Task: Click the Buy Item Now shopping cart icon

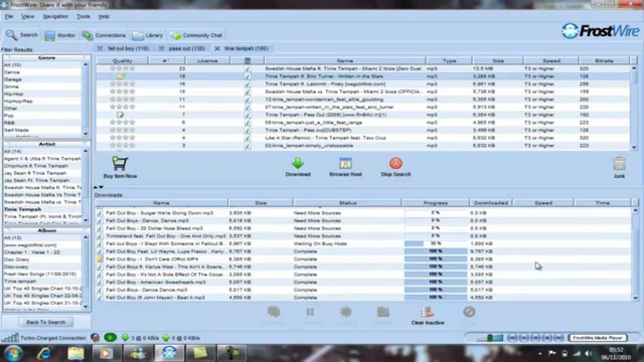Action: coord(120,163)
